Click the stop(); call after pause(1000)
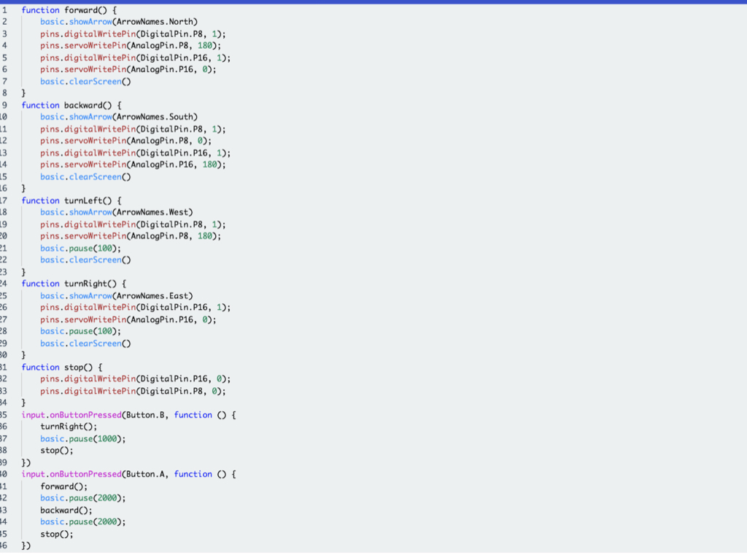 click(x=57, y=451)
